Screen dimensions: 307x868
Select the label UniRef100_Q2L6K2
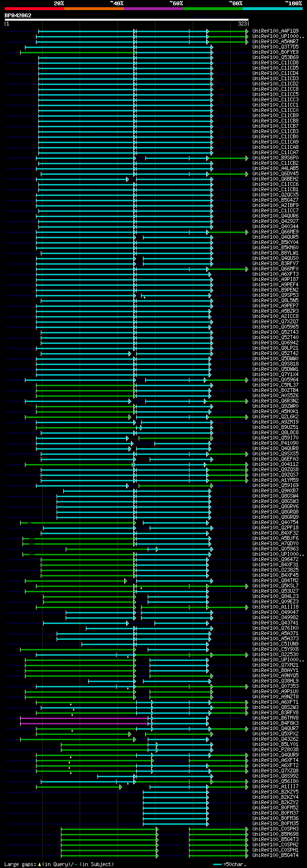275,417
